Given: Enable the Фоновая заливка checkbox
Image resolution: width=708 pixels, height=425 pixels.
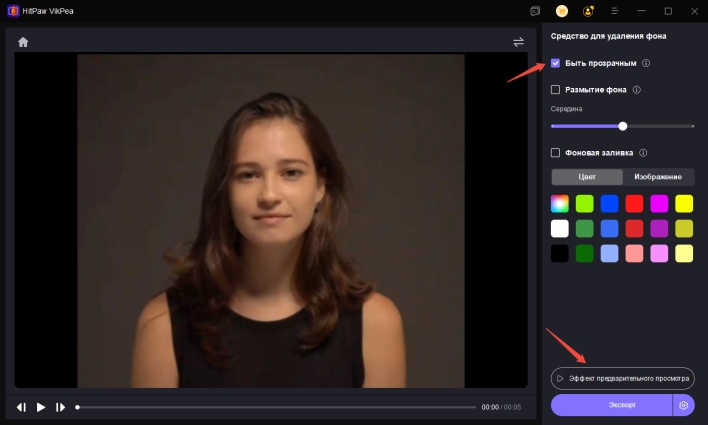Looking at the screenshot, I should [556, 153].
